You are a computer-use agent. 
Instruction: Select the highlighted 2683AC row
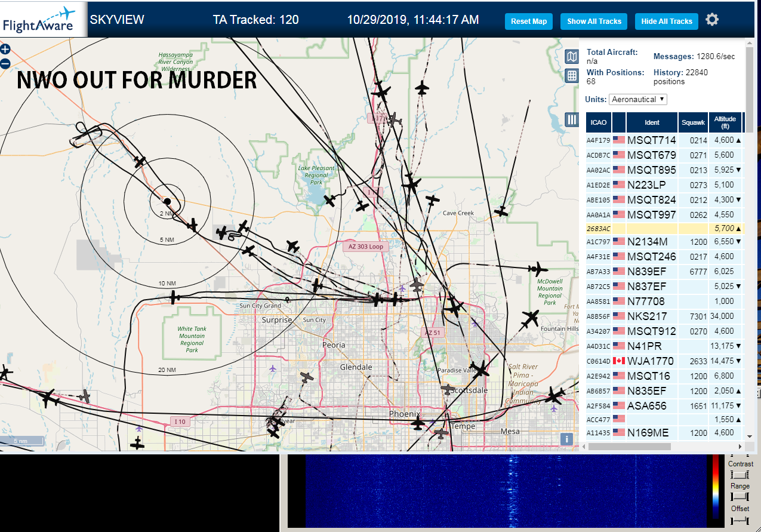[664, 228]
